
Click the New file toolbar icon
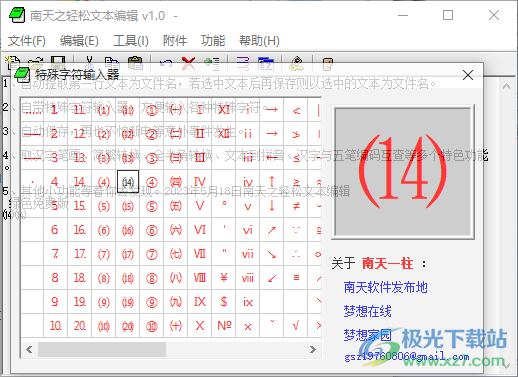click(x=13, y=63)
